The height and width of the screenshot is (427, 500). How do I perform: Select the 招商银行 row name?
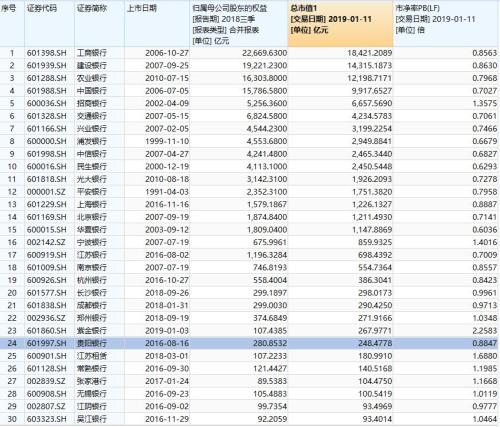click(x=92, y=104)
